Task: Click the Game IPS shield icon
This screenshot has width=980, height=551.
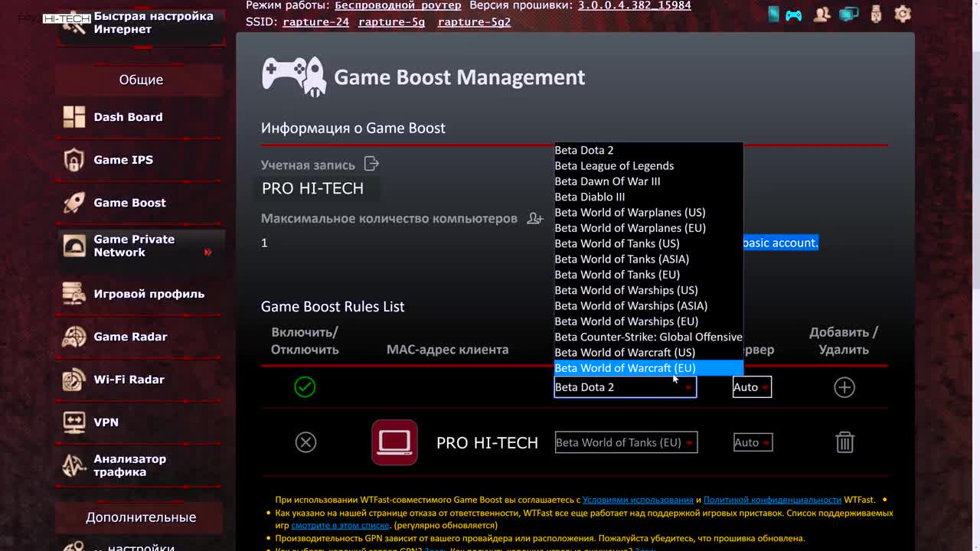Action: pos(74,160)
